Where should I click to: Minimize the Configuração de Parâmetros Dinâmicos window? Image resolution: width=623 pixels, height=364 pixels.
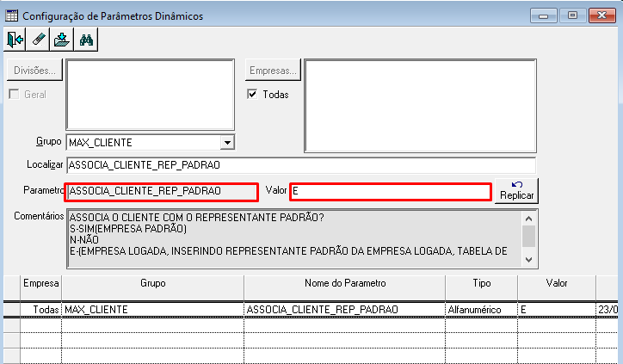click(x=543, y=15)
